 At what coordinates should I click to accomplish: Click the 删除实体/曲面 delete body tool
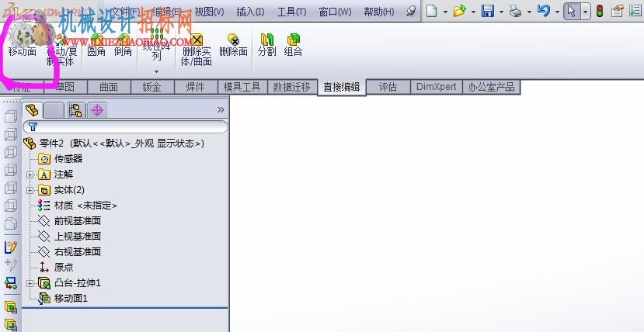click(x=197, y=50)
